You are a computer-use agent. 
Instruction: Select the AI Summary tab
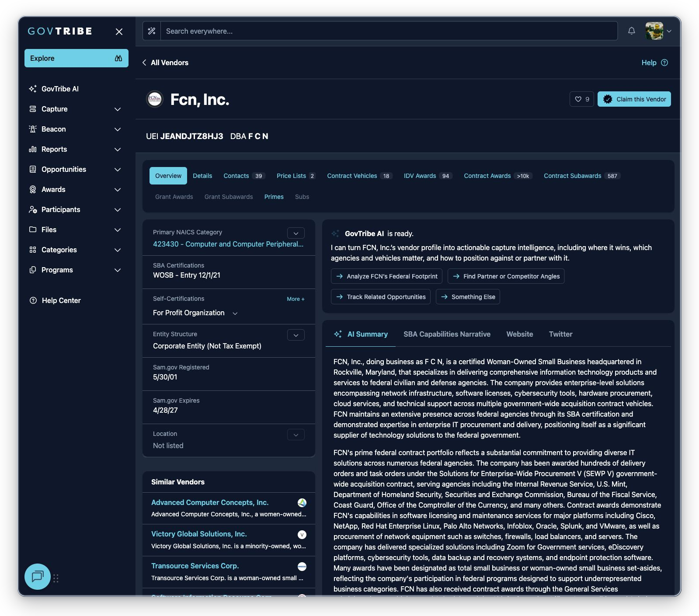point(361,334)
